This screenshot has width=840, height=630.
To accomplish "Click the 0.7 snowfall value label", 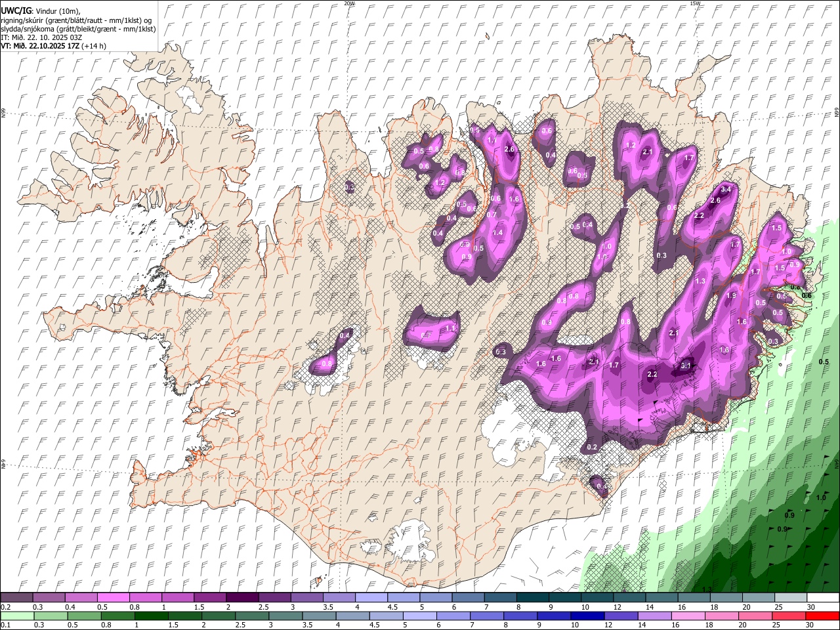I will (491, 215).
